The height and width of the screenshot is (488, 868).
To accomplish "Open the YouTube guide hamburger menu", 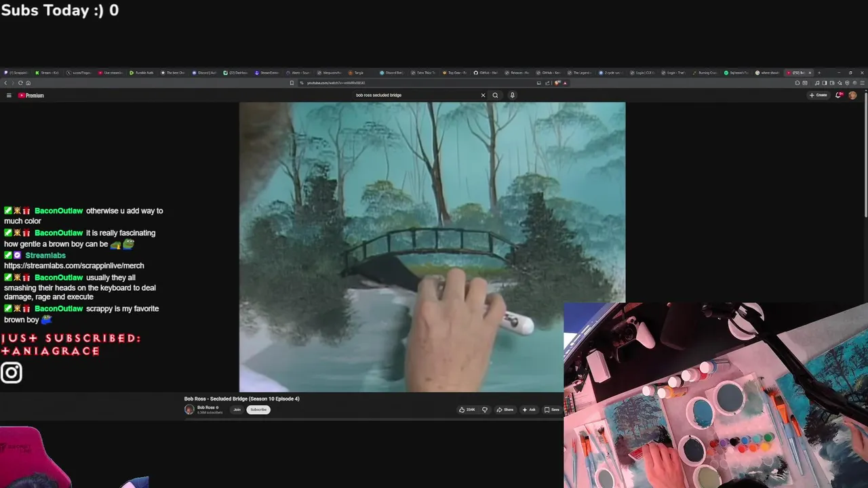I will click(9, 96).
